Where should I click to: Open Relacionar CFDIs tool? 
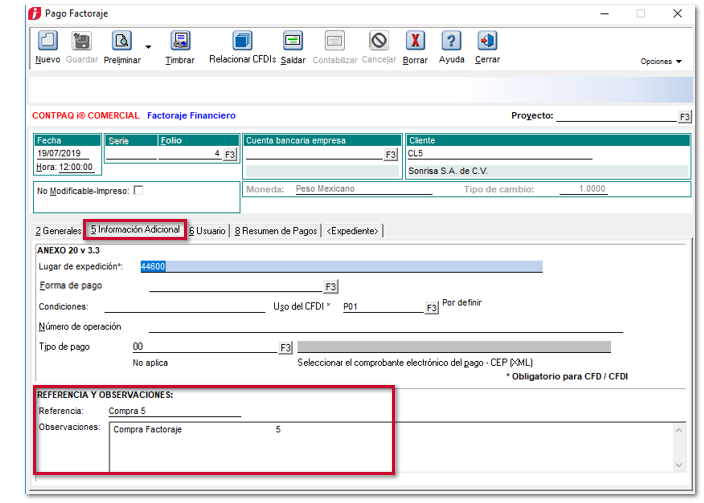[242, 41]
